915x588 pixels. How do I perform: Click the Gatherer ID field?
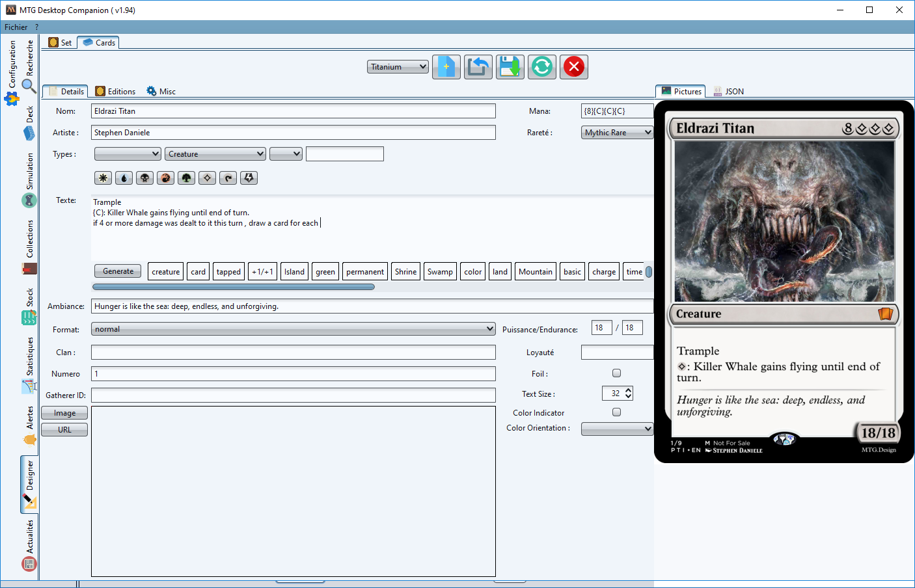point(294,395)
